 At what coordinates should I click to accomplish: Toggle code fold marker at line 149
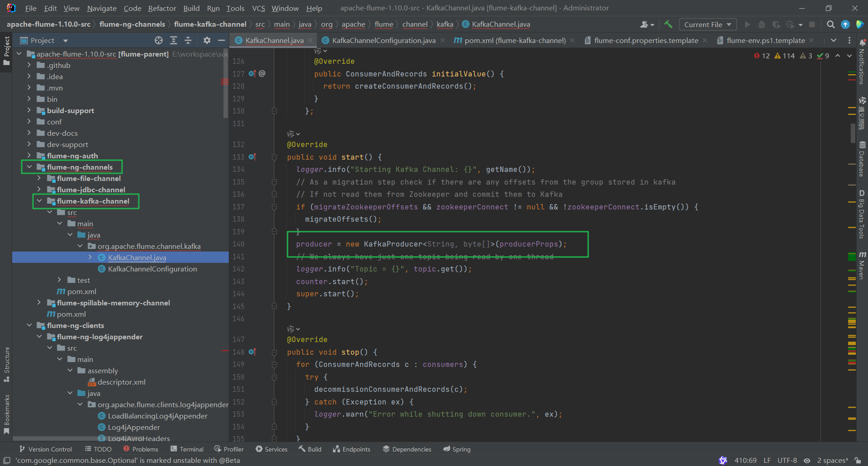[x=274, y=364]
